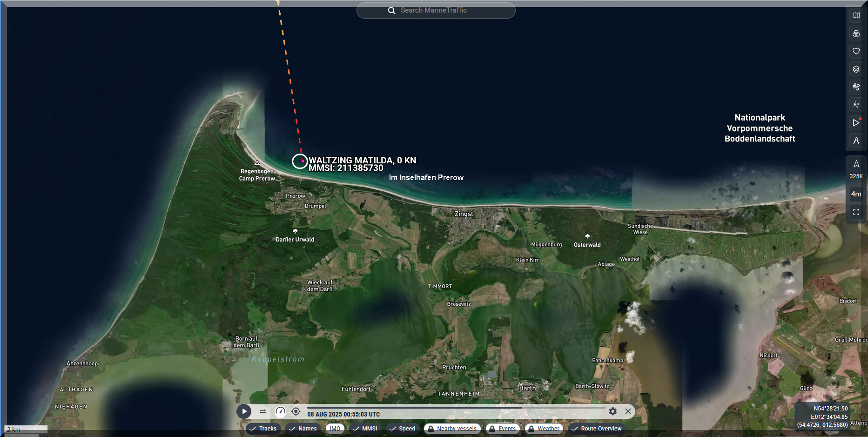
Task: Select the measure distance compass tool
Action: [856, 141]
